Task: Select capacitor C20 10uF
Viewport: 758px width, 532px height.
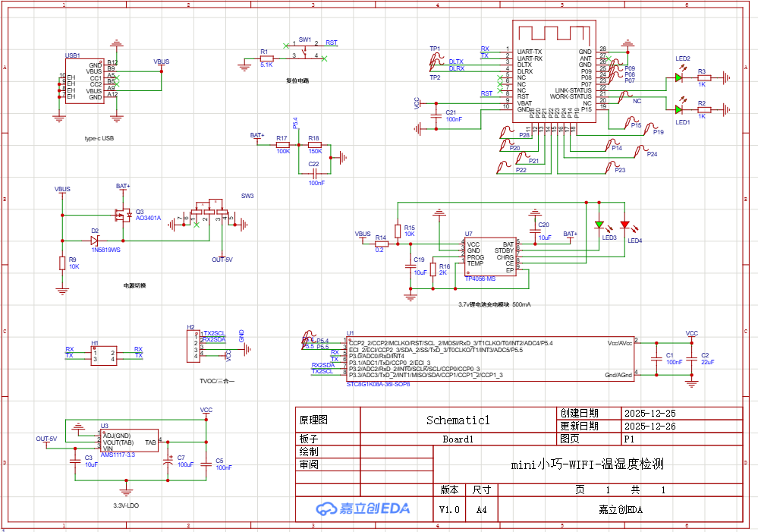Action: click(535, 231)
